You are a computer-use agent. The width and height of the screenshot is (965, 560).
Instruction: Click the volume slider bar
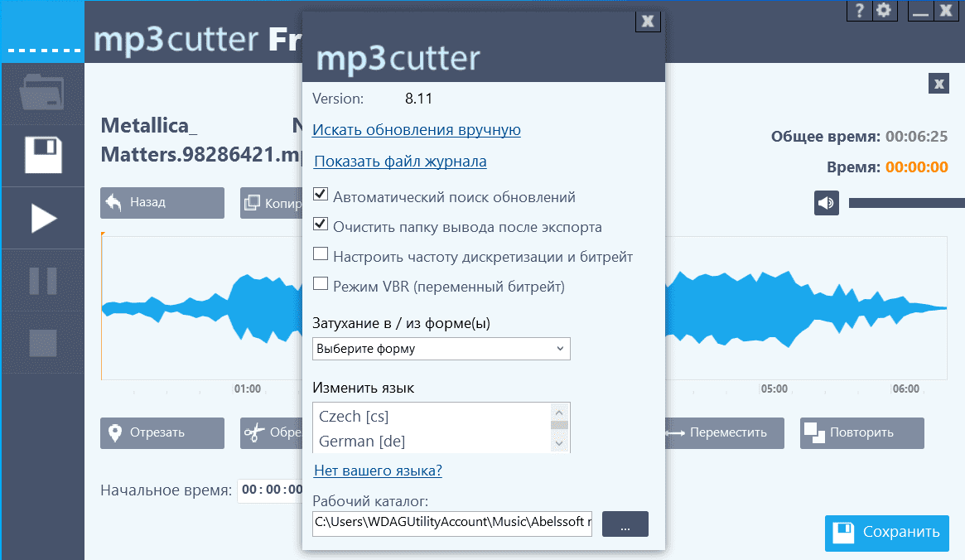click(906, 202)
